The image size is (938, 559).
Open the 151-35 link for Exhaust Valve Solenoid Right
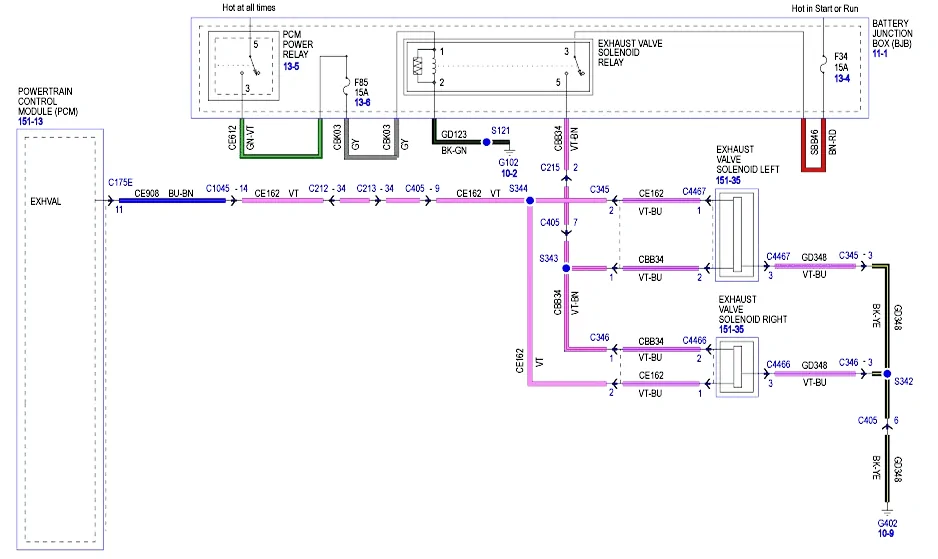click(x=731, y=330)
